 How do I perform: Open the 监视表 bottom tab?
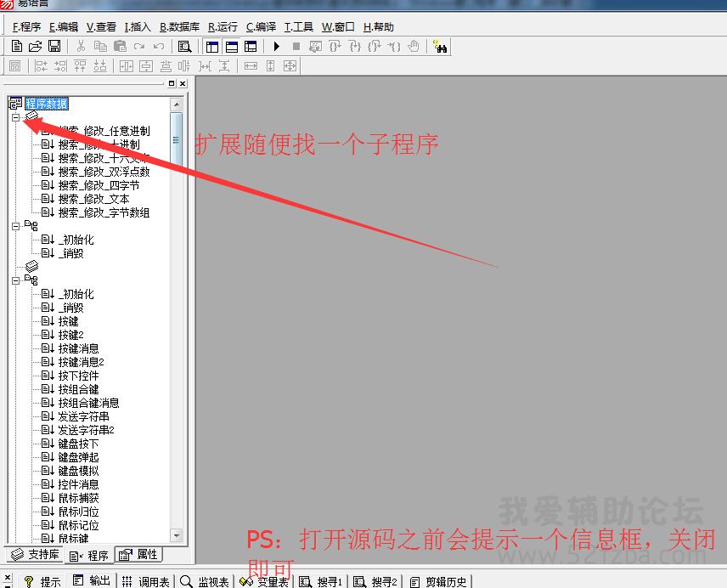click(x=205, y=581)
